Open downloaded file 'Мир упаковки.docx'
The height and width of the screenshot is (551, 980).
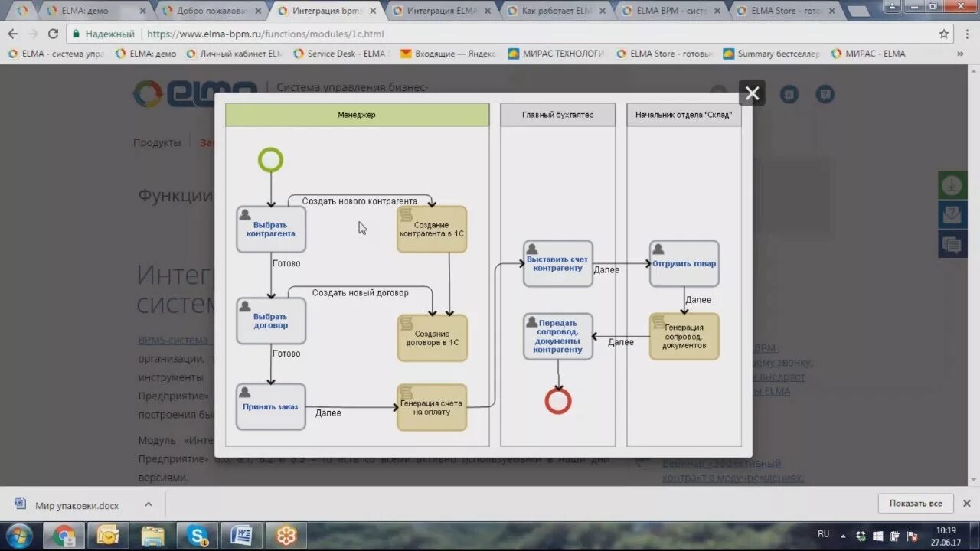[x=69, y=505]
